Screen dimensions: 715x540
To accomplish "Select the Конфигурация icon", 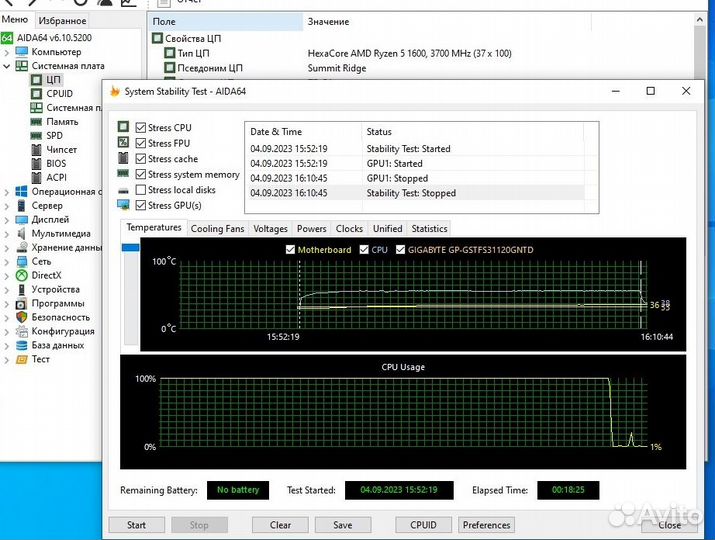I will click(x=21, y=331).
